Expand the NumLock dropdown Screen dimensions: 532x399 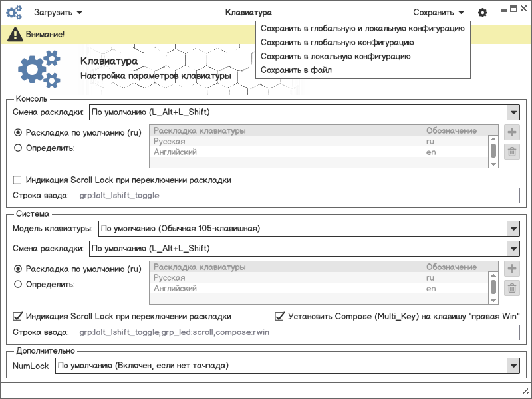coord(512,366)
